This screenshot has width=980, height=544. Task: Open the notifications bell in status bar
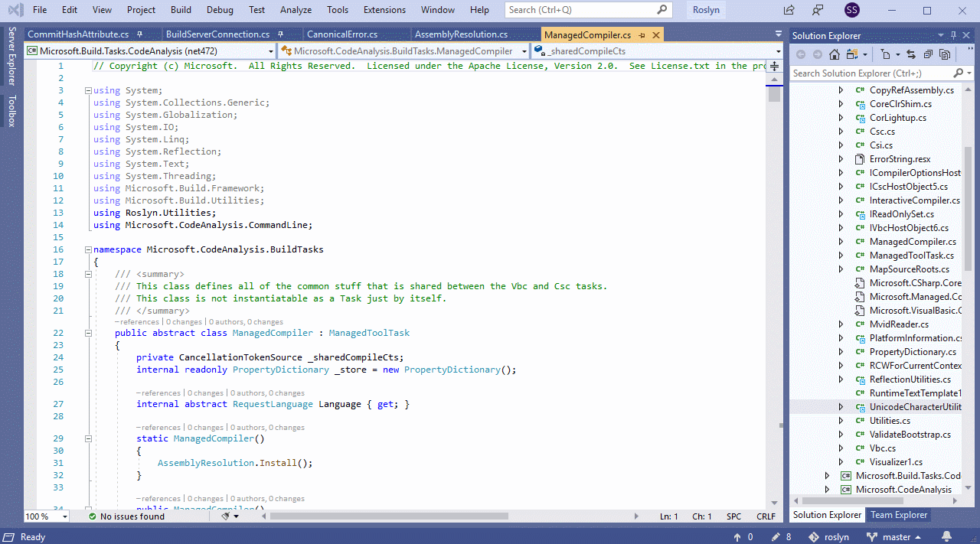946,536
